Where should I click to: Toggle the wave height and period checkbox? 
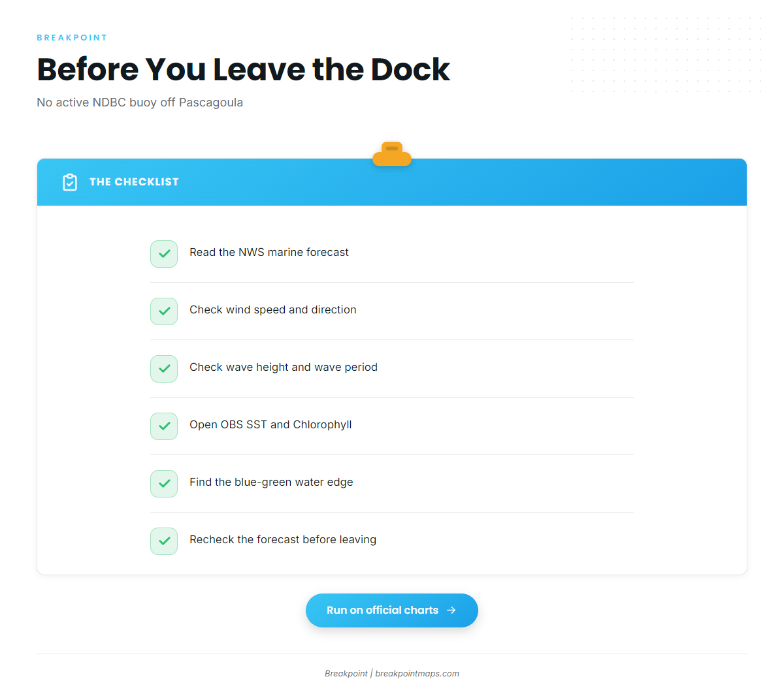[x=164, y=369]
